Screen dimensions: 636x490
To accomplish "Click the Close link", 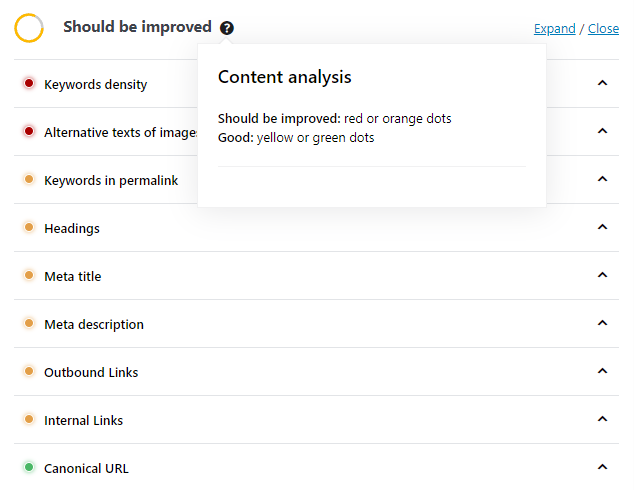I will [603, 29].
